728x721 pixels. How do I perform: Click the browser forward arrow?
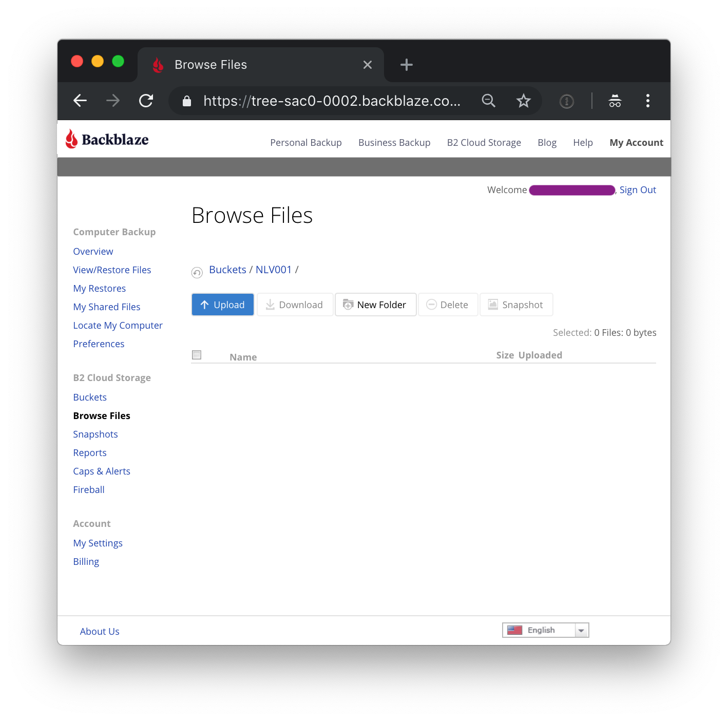click(x=113, y=101)
